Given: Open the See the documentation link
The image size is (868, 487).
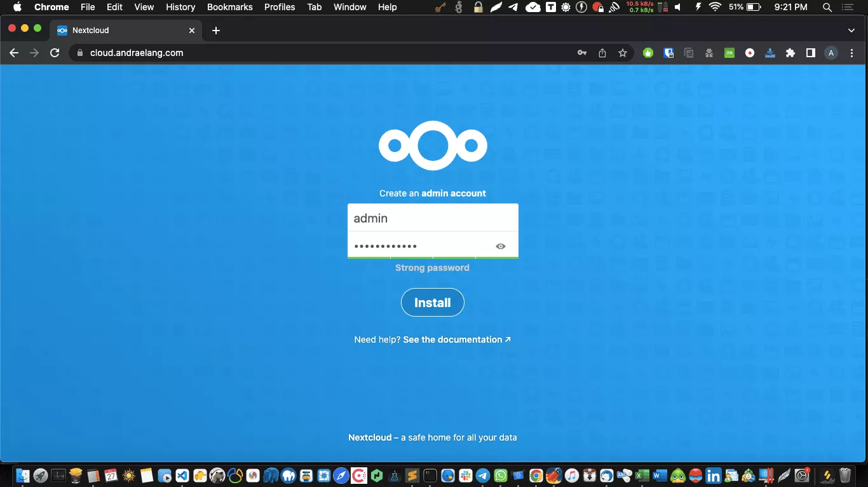Looking at the screenshot, I should (457, 340).
